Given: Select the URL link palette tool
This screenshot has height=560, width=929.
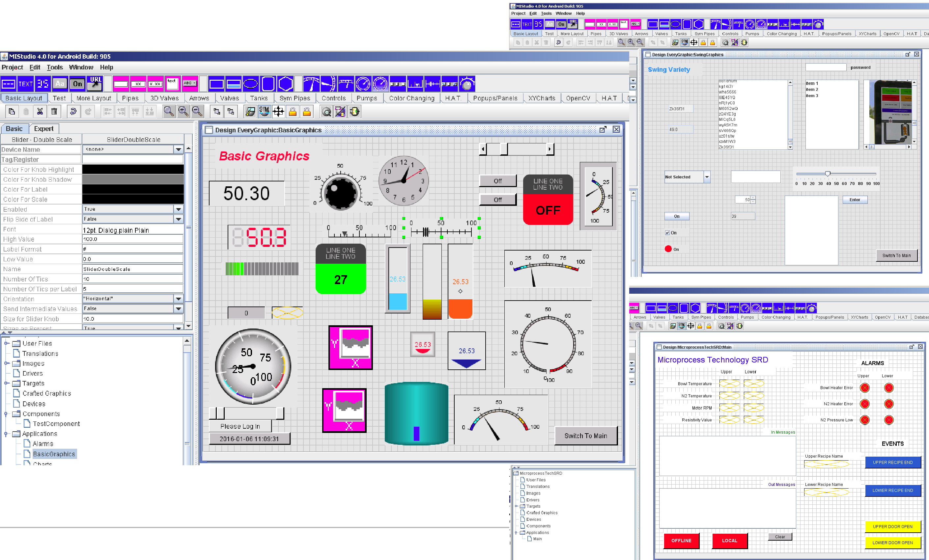Looking at the screenshot, I should (95, 84).
